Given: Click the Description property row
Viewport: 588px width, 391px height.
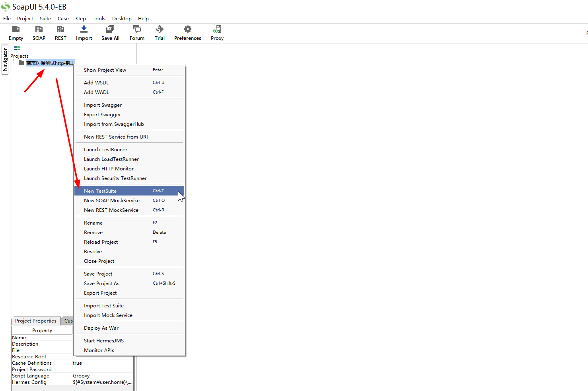Looking at the screenshot, I should (42, 344).
